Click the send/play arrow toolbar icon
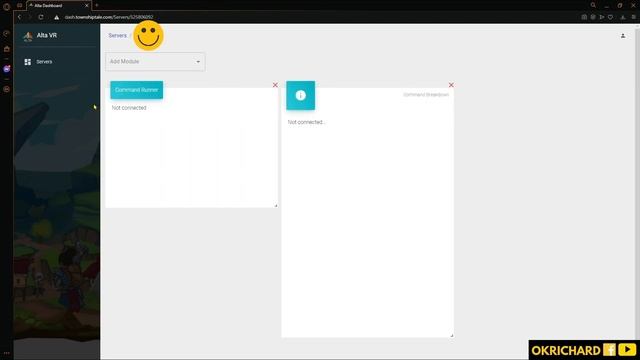 pos(602,17)
